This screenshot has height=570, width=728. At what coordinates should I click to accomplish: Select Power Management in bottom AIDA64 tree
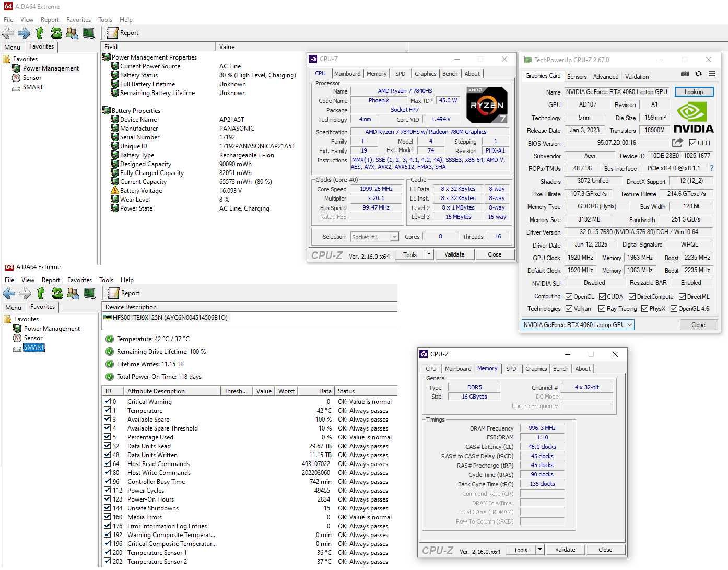(52, 329)
